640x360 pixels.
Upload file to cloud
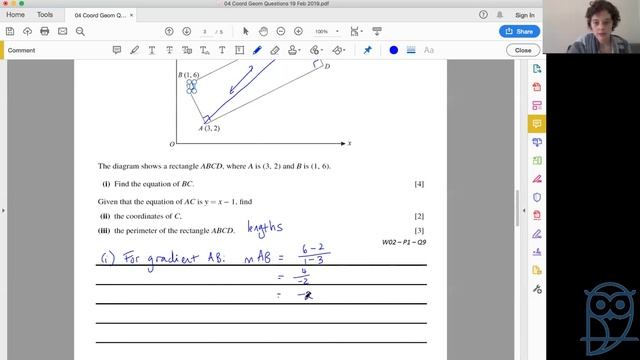tap(27, 31)
